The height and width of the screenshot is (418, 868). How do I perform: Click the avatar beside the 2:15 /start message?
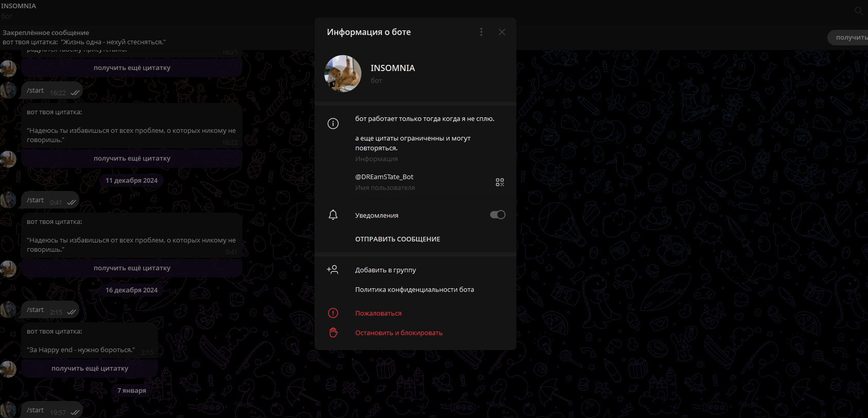point(8,310)
